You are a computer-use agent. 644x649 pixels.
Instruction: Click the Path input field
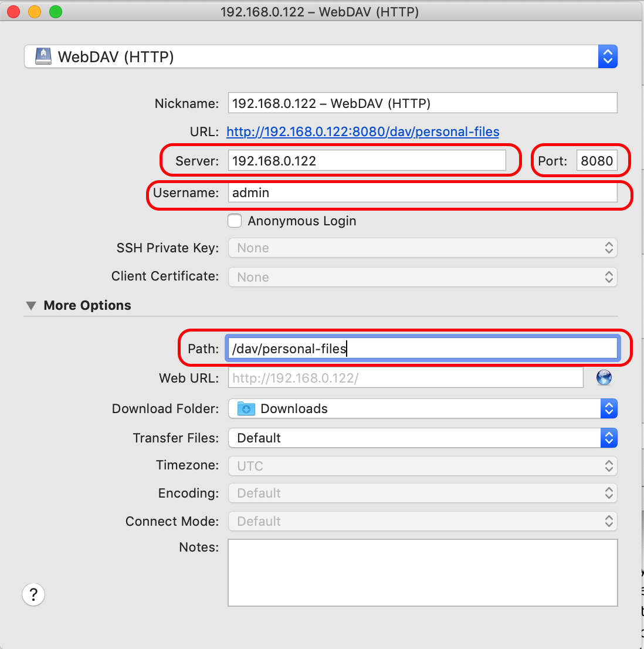pyautogui.click(x=423, y=349)
